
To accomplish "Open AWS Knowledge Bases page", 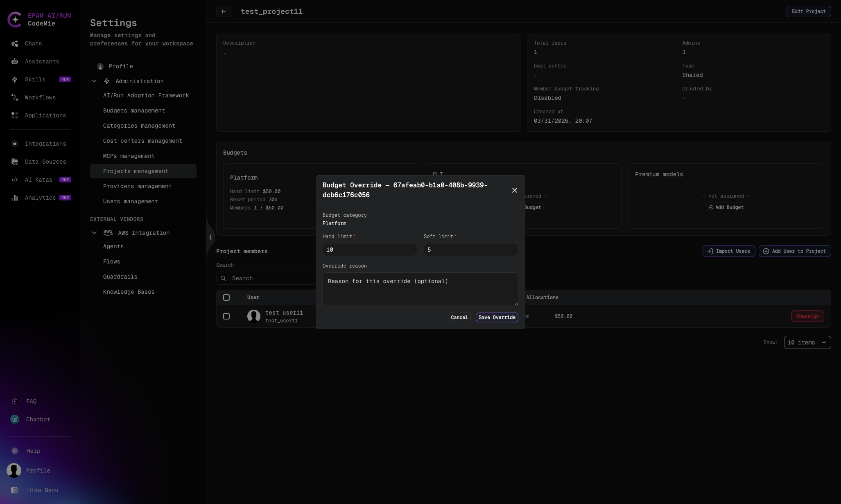I will click(129, 292).
